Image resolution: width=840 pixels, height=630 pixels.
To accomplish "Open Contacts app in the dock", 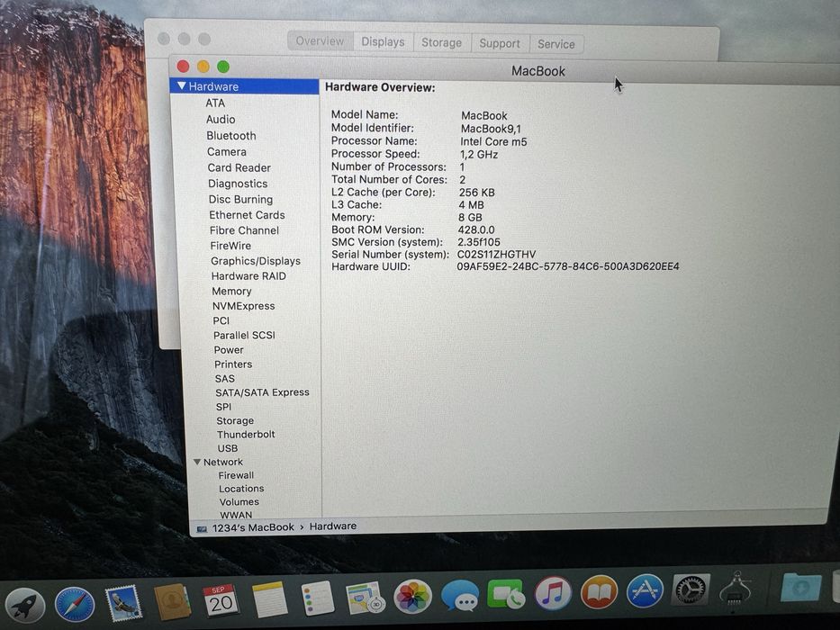I will pos(172,601).
